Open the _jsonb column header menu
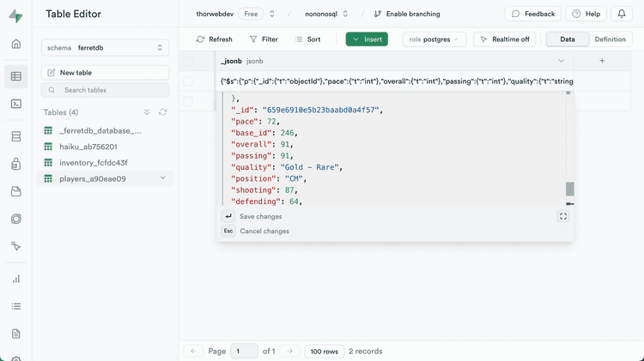The image size is (644, 361). click(561, 61)
